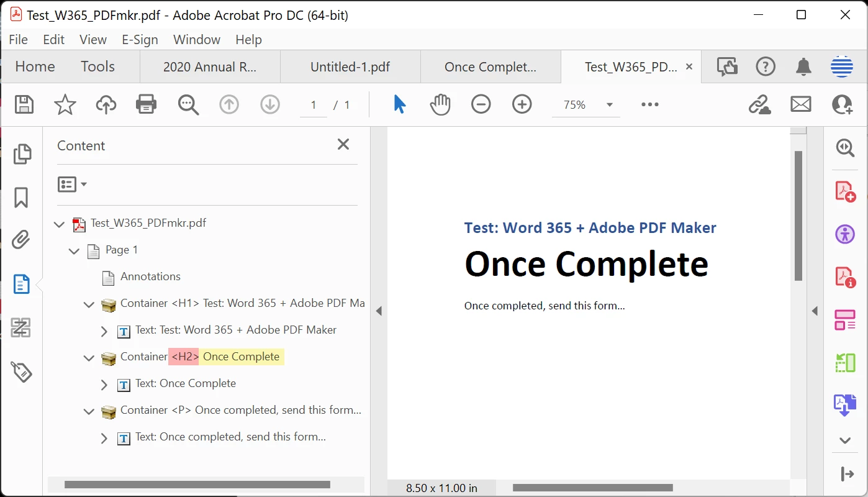Open the red PDF info tool

click(x=845, y=277)
